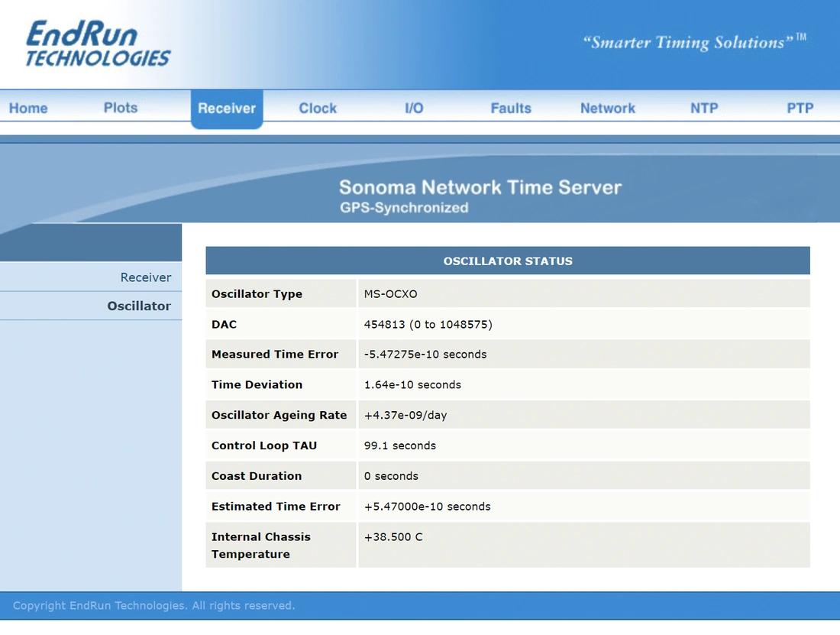Screen dimensions: 840x635
Task: Go to the I/O tab
Action: tap(414, 109)
